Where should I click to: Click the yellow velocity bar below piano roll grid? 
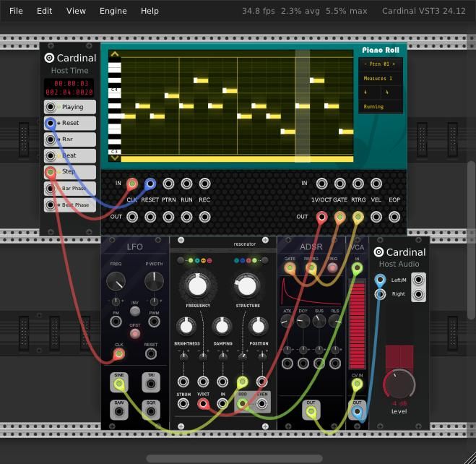tap(237, 159)
